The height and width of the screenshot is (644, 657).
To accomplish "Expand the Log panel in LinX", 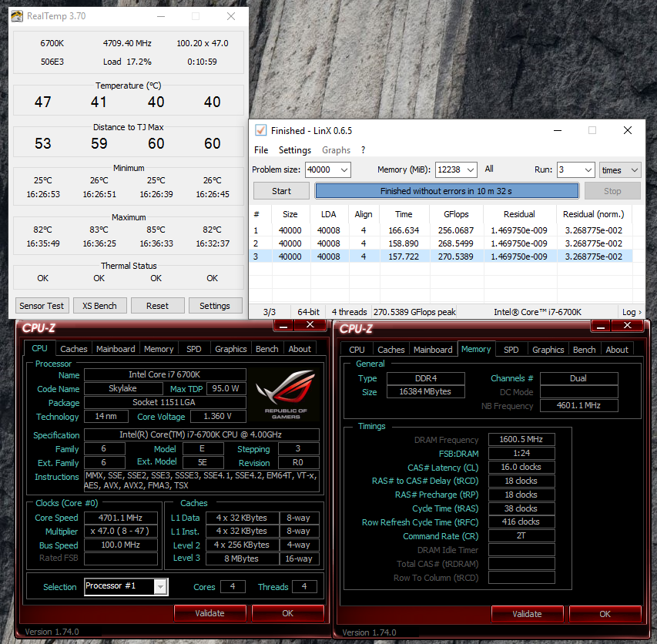I will [632, 312].
